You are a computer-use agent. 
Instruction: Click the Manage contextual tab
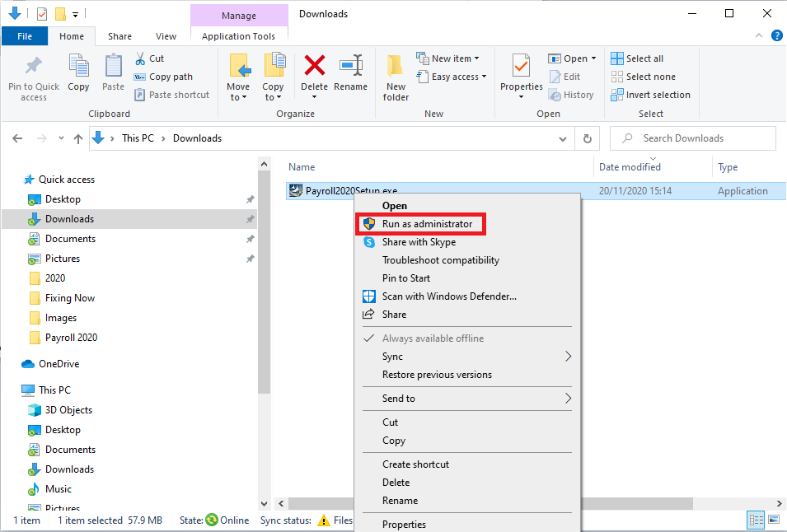(239, 16)
